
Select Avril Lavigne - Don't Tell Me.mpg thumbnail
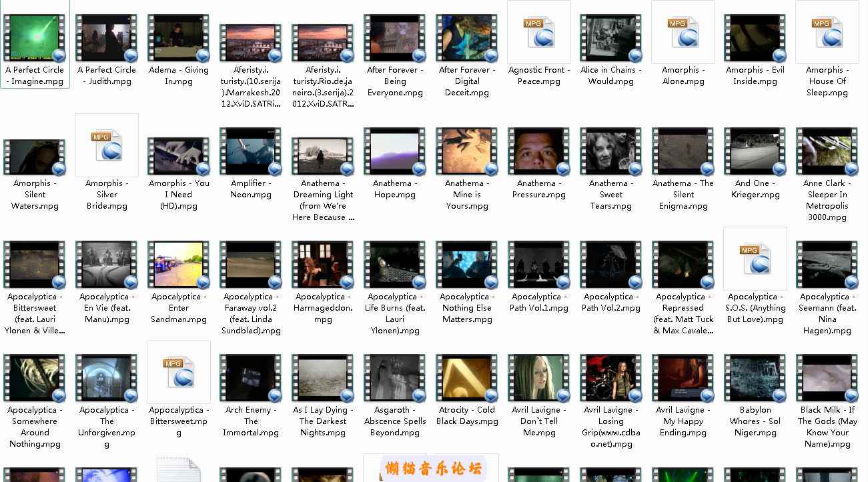coord(539,379)
